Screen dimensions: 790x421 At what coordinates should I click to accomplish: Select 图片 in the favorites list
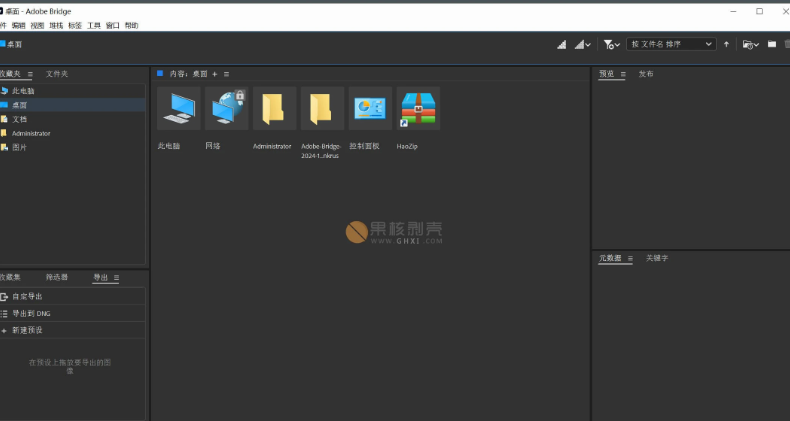[73, 147]
